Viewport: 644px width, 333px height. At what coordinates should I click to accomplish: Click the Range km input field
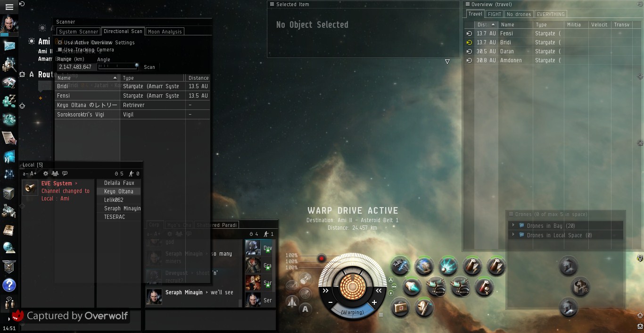[x=75, y=67]
